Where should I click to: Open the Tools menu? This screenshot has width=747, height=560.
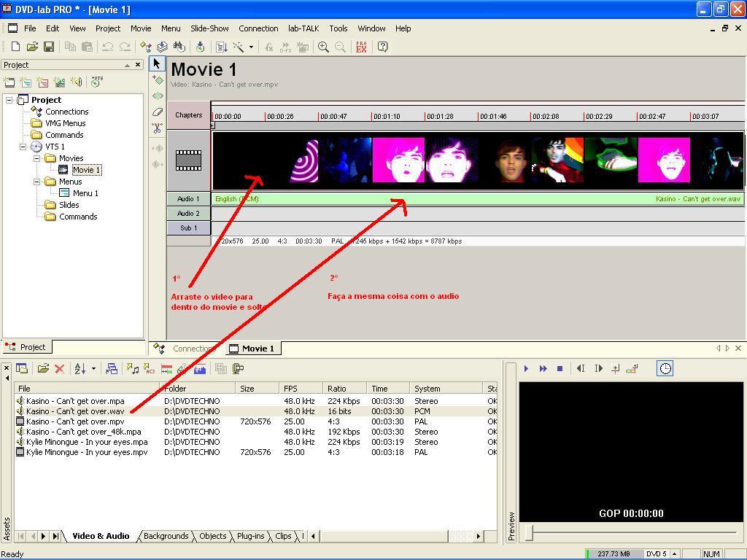tap(338, 28)
